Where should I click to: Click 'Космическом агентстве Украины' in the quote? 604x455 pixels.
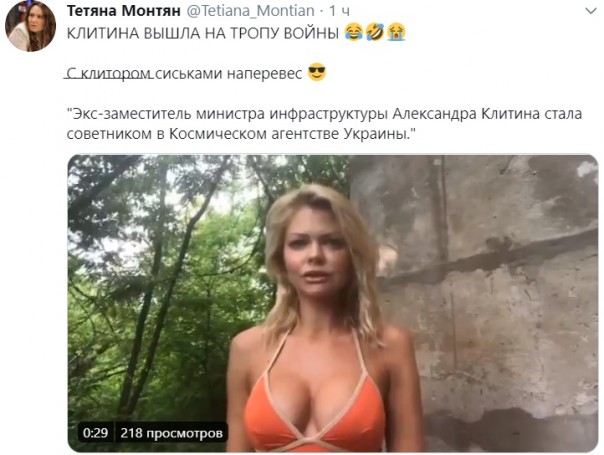pos(288,134)
